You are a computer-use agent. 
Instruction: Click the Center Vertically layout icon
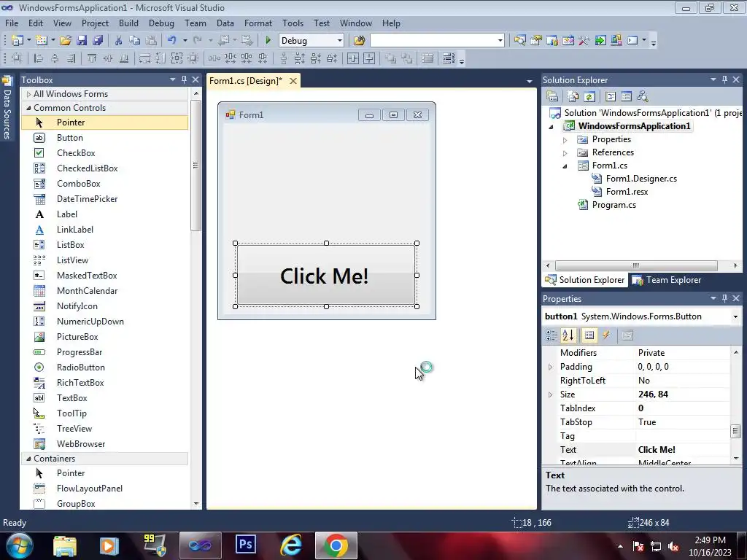pos(369,58)
